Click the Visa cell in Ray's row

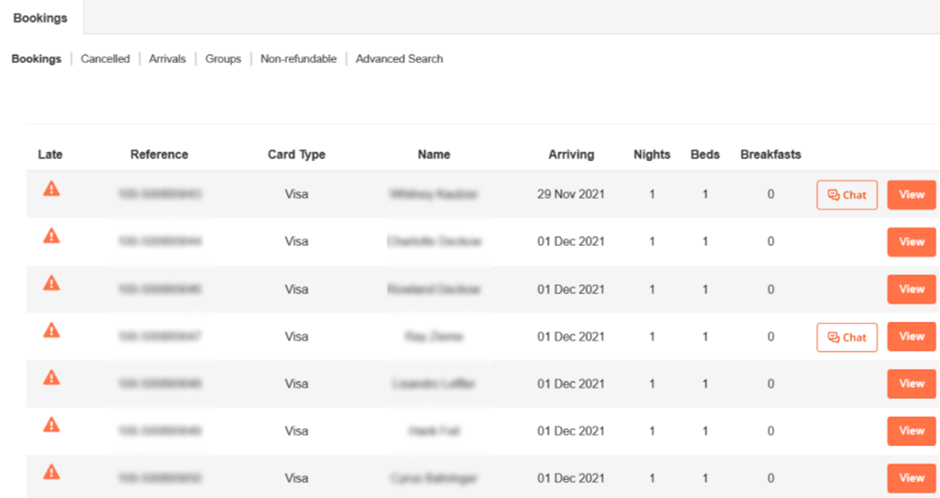tap(296, 337)
